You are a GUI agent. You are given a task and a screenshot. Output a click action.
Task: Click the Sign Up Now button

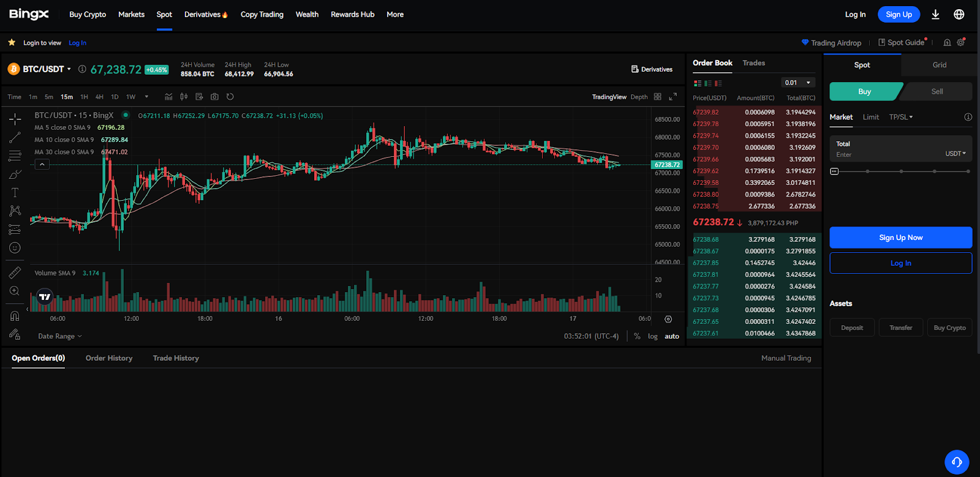(900, 238)
